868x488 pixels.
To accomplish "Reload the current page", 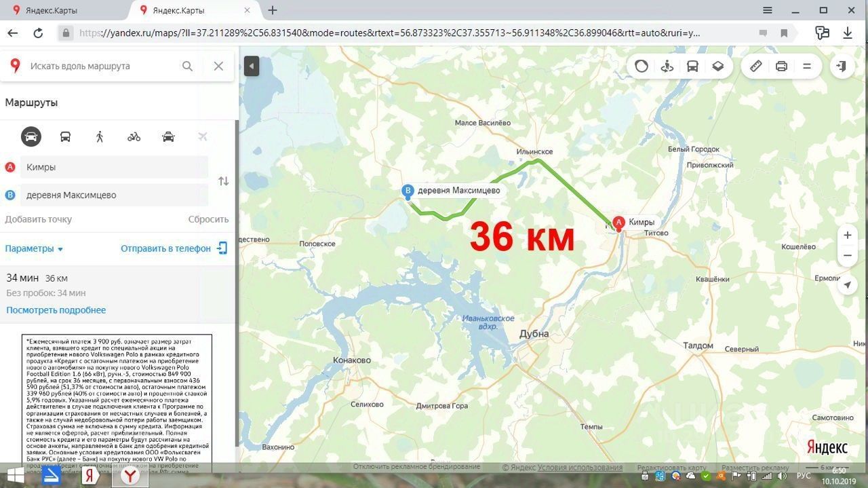I will click(38, 33).
